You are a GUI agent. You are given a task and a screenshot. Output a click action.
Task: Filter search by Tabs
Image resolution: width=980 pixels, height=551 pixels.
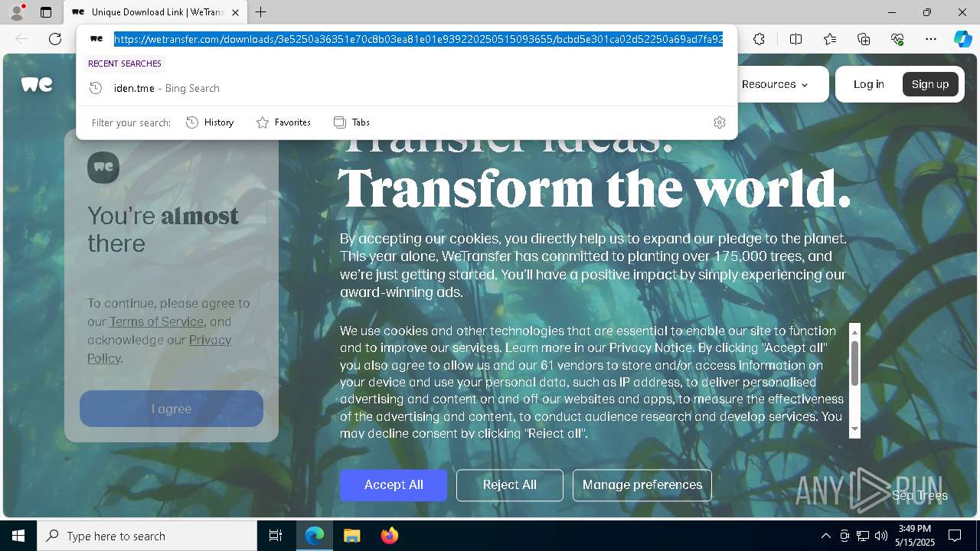coord(351,122)
